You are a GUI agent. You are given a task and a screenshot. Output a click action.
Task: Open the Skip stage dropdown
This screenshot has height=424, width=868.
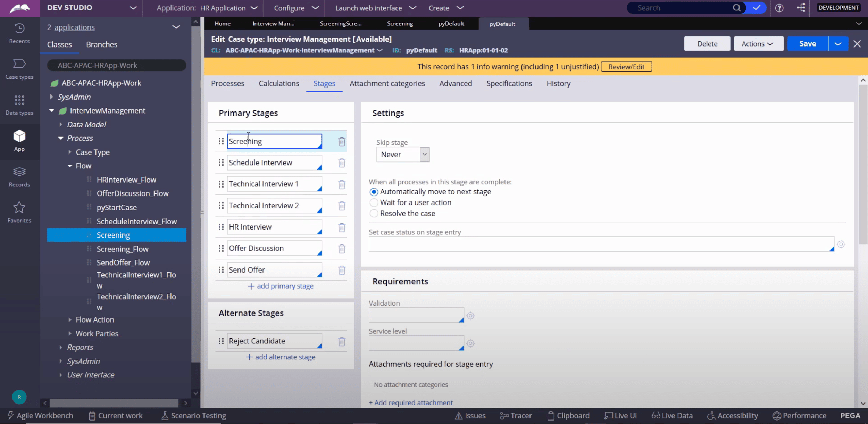click(x=425, y=154)
